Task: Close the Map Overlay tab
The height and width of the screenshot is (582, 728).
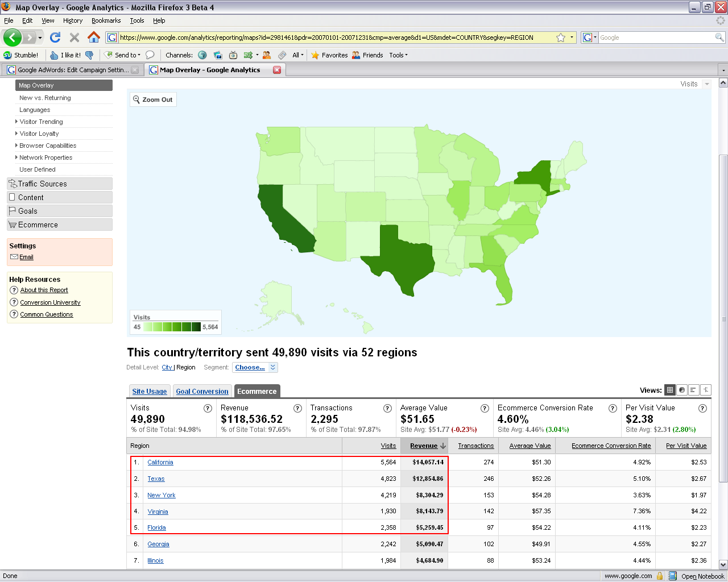Action: click(x=277, y=70)
